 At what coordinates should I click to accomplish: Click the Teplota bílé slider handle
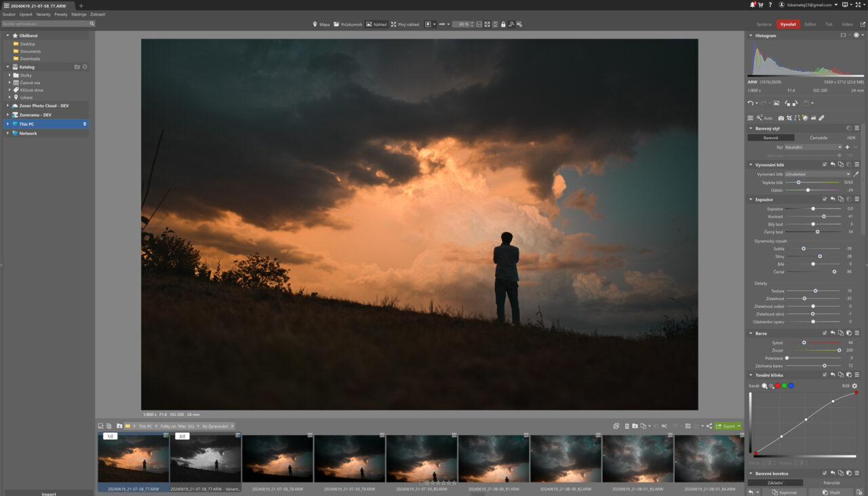coord(799,182)
